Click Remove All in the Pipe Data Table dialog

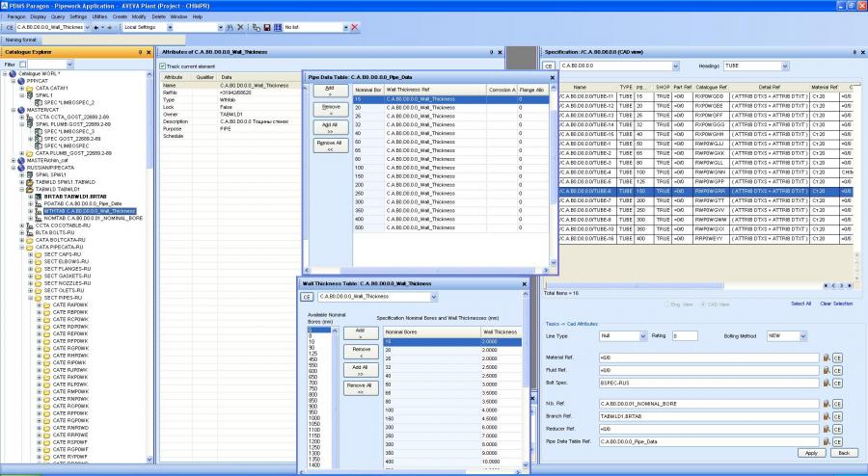tap(331, 145)
